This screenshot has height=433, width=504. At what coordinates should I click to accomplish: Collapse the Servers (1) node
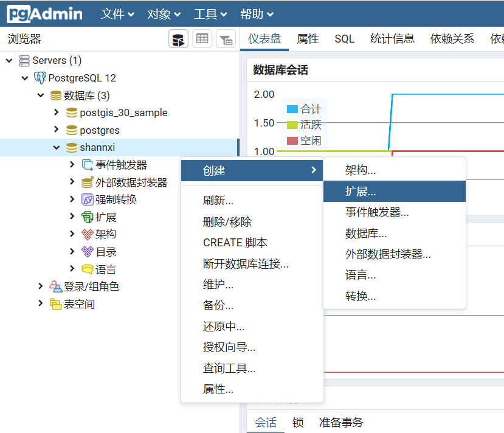coord(9,60)
